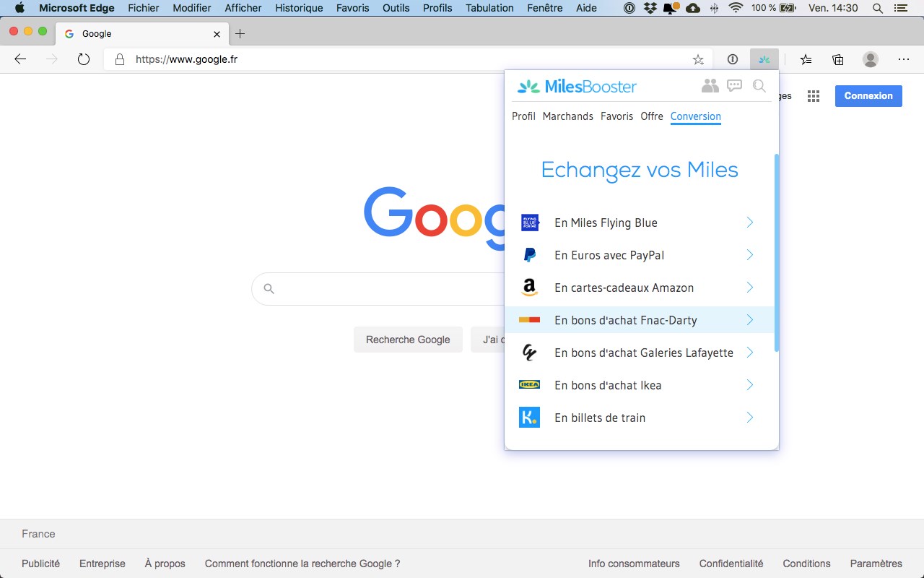
Task: Expand the bons d'achat Ikea row chevron
Action: click(750, 385)
